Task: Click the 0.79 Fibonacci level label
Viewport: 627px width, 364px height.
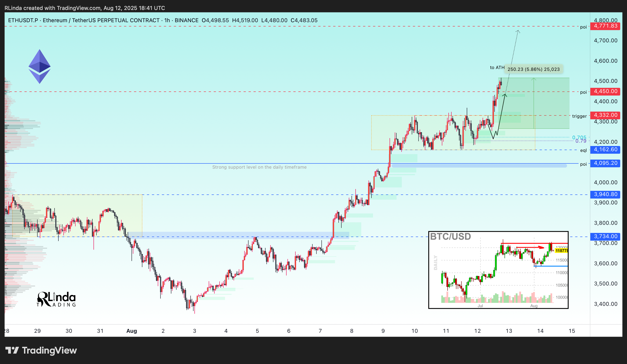Action: pyautogui.click(x=581, y=141)
